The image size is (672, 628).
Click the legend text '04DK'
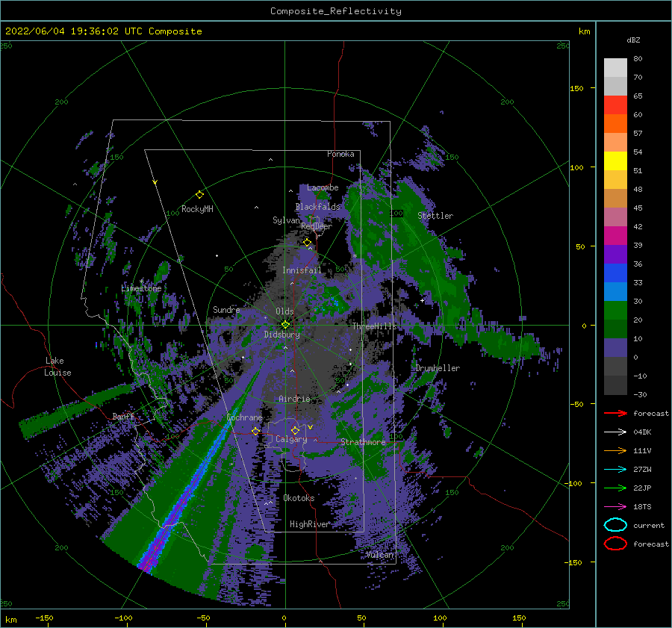pyautogui.click(x=642, y=432)
